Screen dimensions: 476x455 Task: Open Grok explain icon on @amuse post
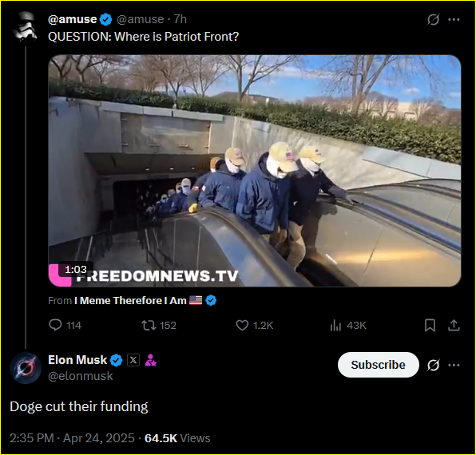433,20
